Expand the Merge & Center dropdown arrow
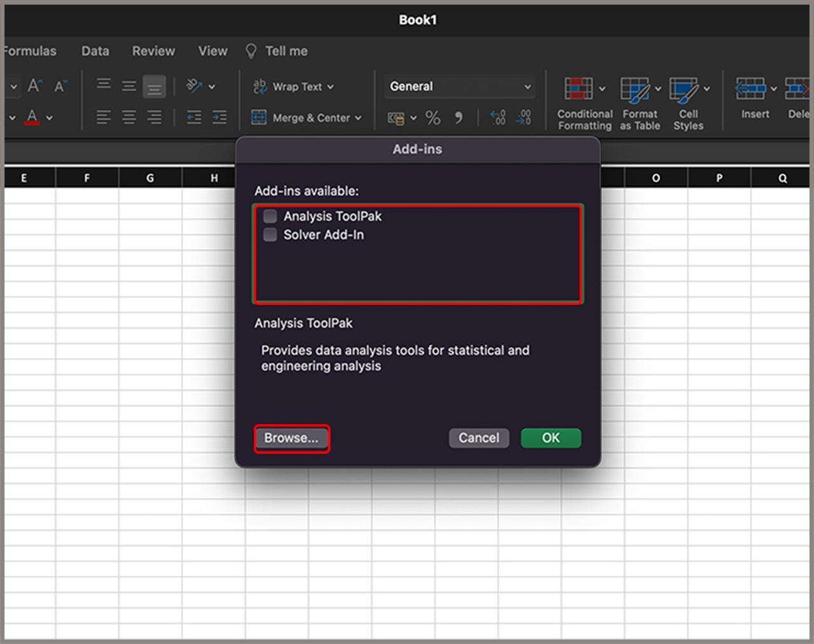The image size is (814, 644). point(358,118)
